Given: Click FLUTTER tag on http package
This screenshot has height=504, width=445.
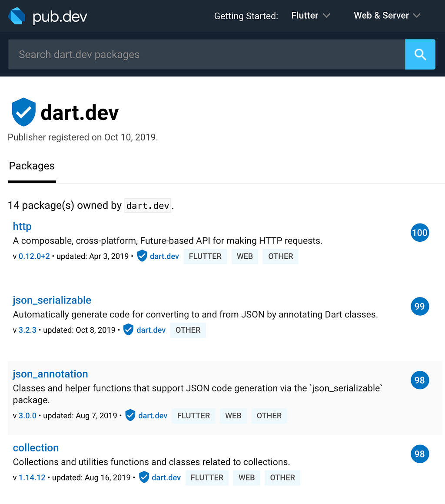Looking at the screenshot, I should pos(205,256).
